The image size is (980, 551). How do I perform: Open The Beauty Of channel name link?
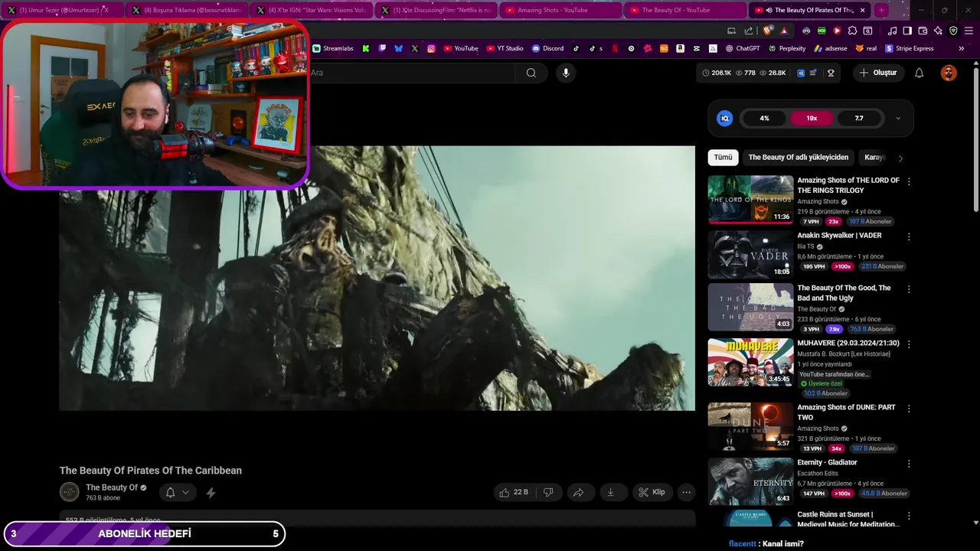point(112,487)
